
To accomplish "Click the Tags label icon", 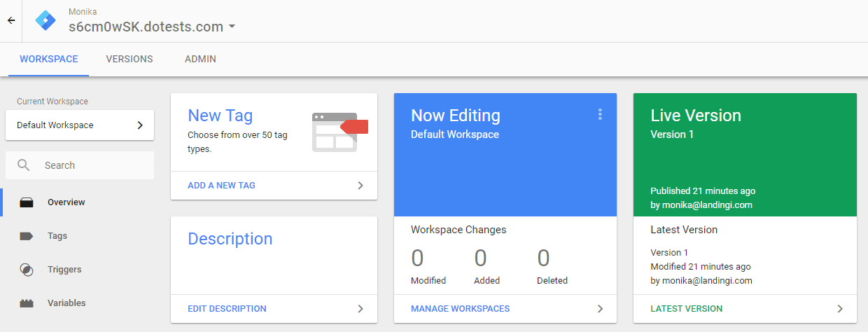I will coord(27,236).
